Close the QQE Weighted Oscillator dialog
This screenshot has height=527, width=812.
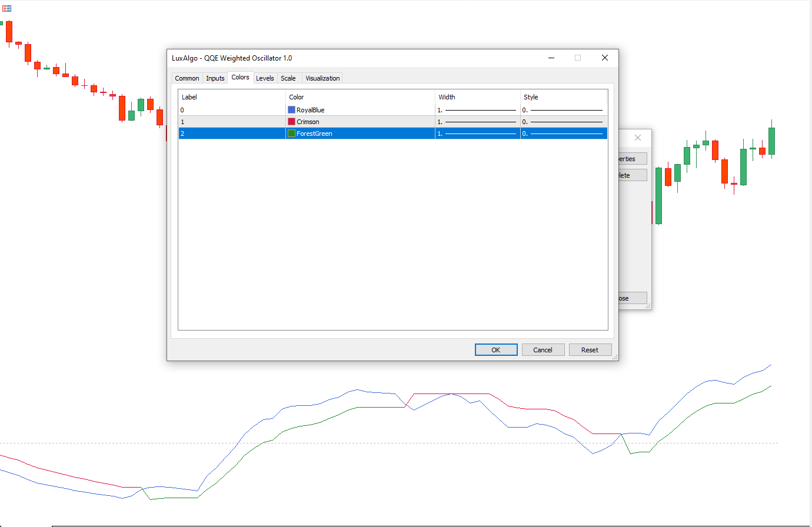tap(604, 58)
